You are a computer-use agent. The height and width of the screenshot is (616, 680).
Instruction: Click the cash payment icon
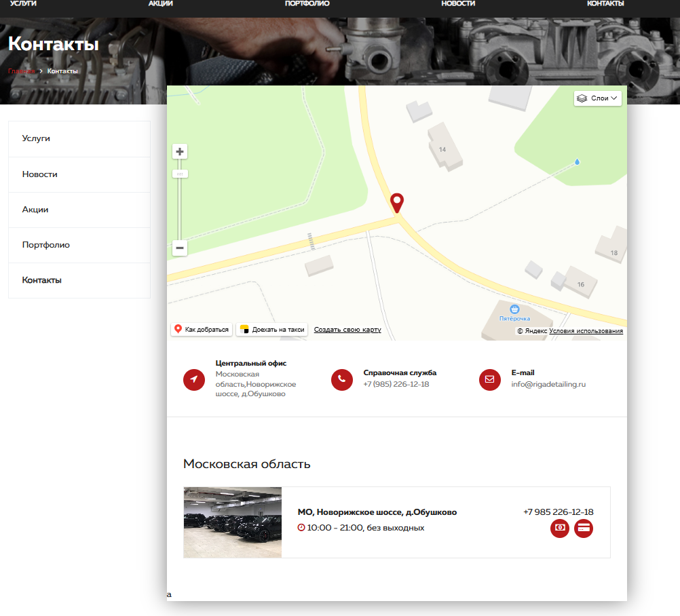(x=560, y=528)
